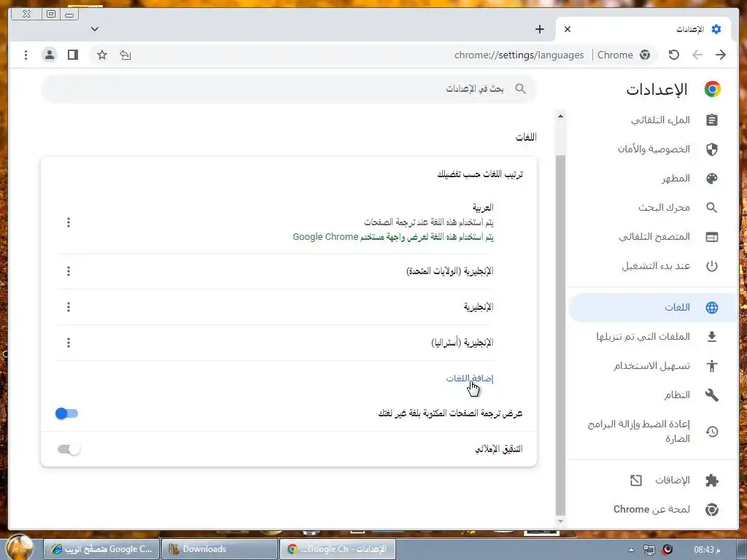Click the settings page vertical scrollbar
Image resolution: width=747 pixels, height=560 pixels.
click(x=560, y=334)
